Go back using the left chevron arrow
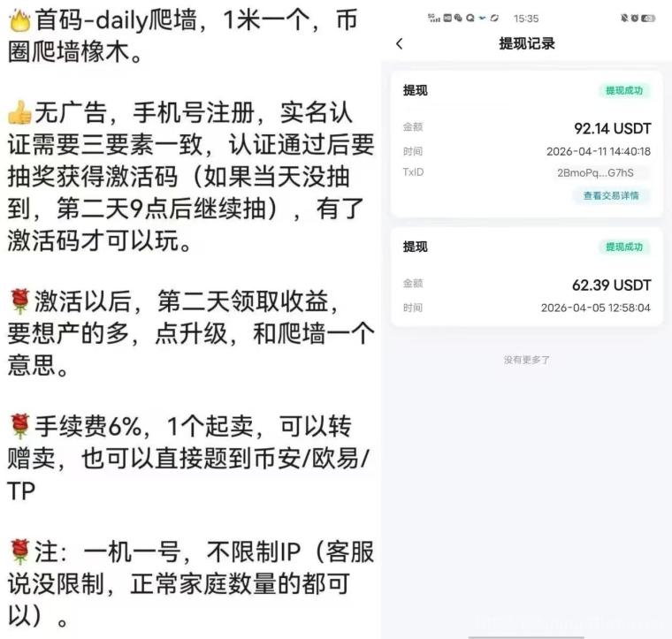 pos(400,43)
